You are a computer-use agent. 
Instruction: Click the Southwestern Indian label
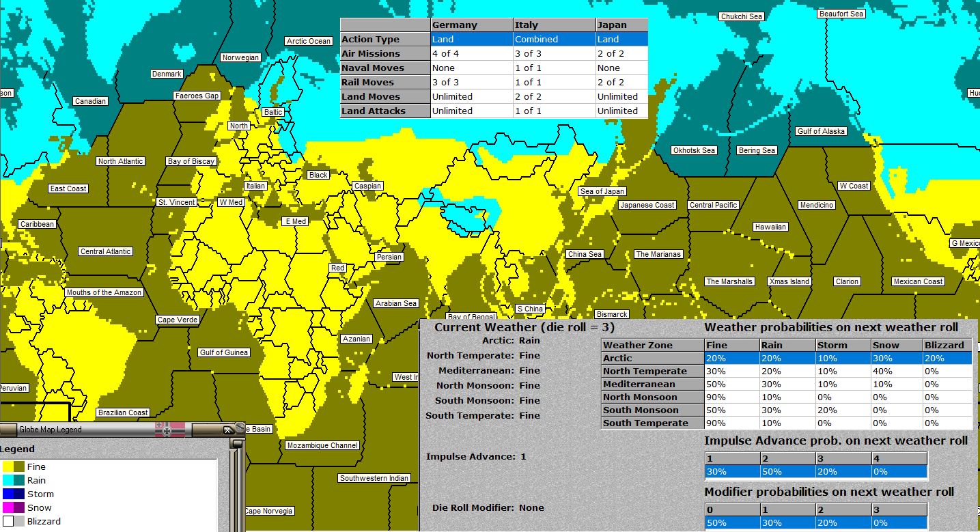pos(374,478)
